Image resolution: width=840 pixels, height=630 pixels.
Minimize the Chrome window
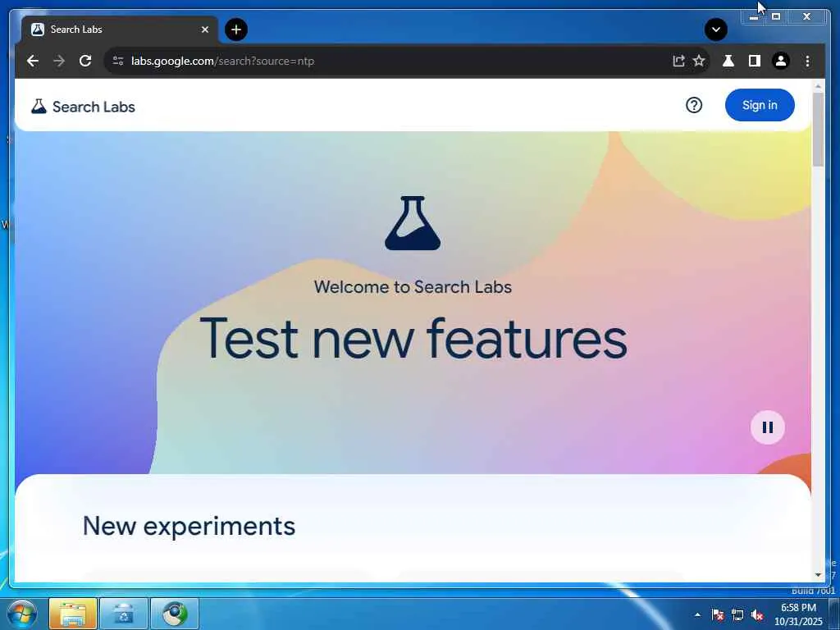click(754, 17)
